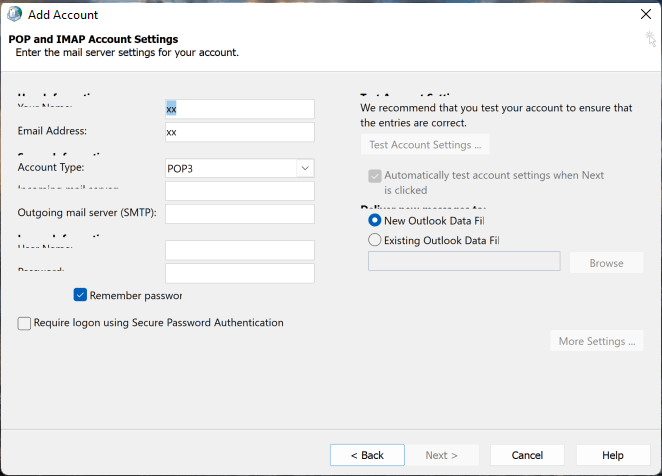The image size is (662, 476).
Task: Click the Password input field
Action: [x=240, y=273]
